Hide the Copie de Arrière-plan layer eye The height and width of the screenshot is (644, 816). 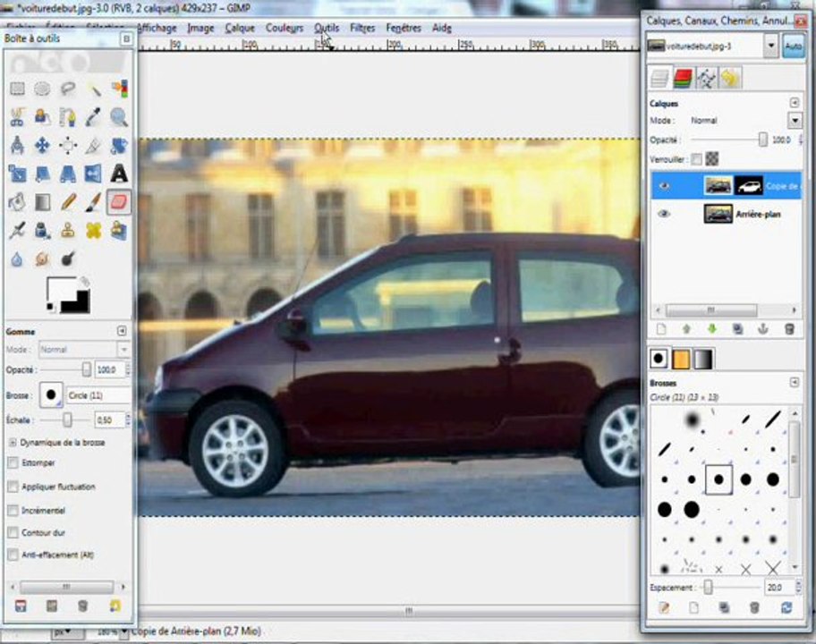click(664, 186)
